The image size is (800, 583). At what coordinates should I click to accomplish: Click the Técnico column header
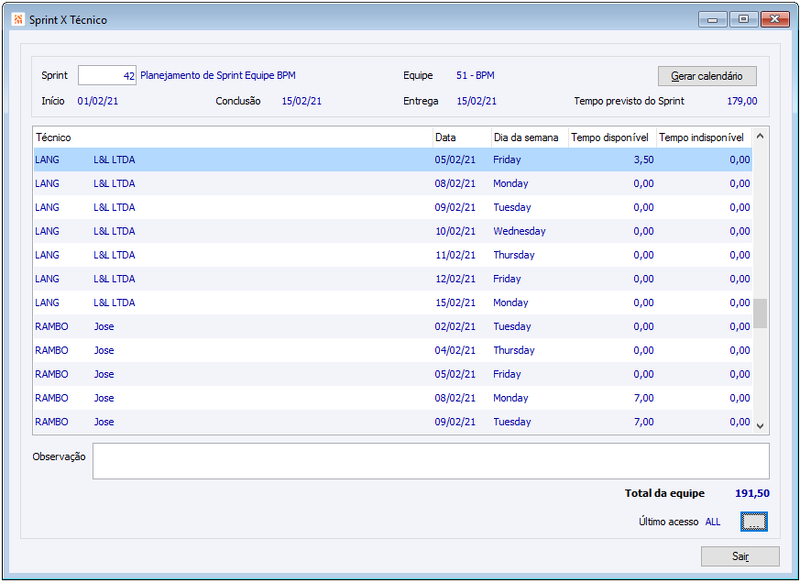coord(233,137)
